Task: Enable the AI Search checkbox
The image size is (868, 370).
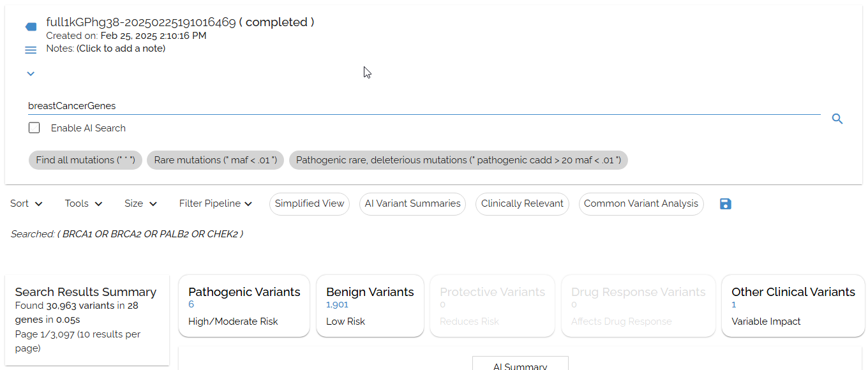Action: pyautogui.click(x=34, y=128)
